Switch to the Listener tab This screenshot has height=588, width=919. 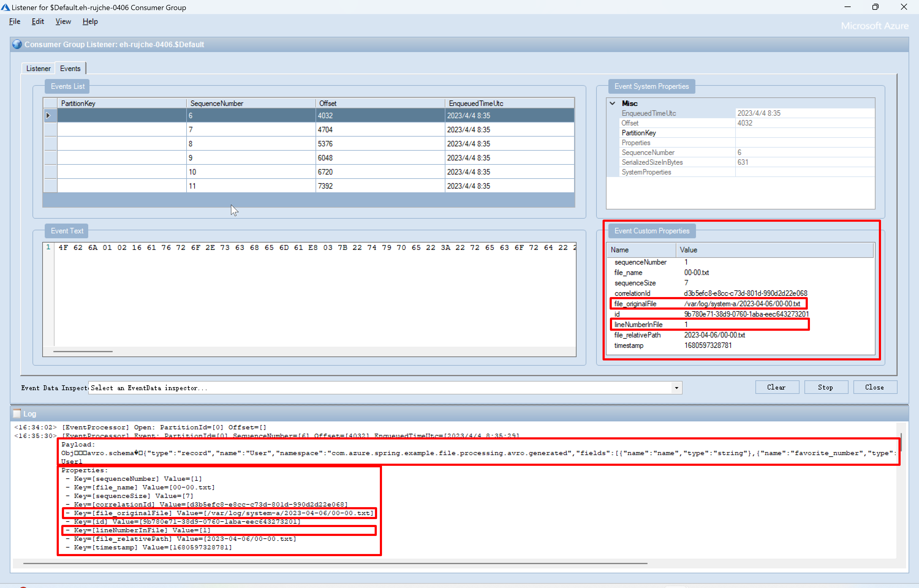38,68
